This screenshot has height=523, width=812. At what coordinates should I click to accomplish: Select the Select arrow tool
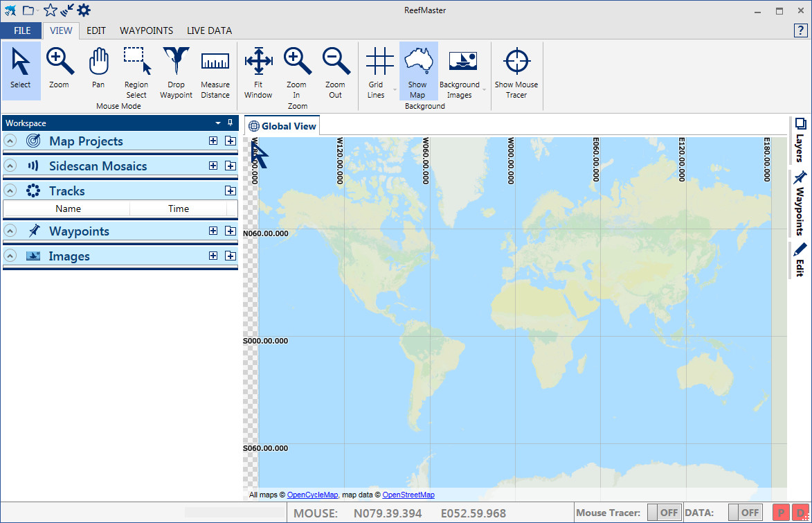21,67
